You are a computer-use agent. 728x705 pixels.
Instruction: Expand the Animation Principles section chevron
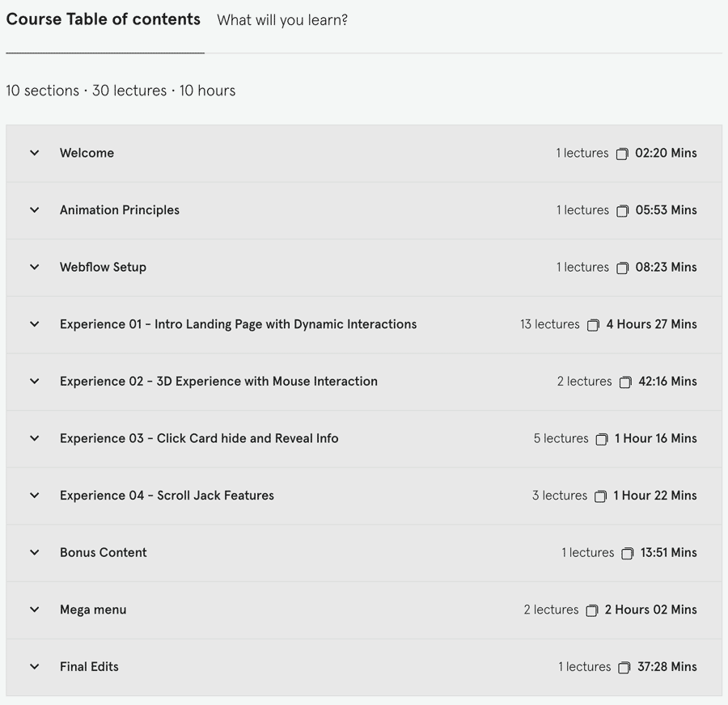(34, 209)
